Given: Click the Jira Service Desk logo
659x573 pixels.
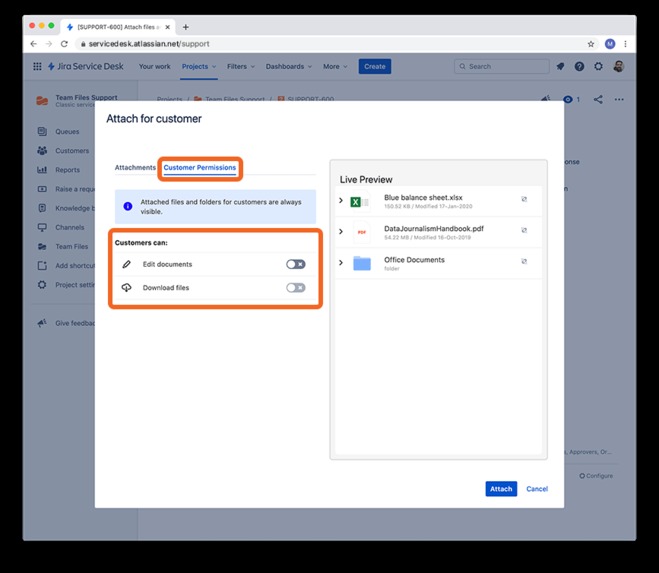Looking at the screenshot, I should (86, 66).
